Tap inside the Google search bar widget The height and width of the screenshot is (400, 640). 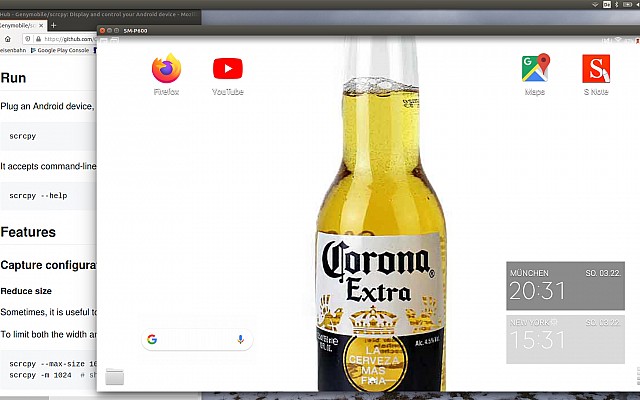pos(197,339)
